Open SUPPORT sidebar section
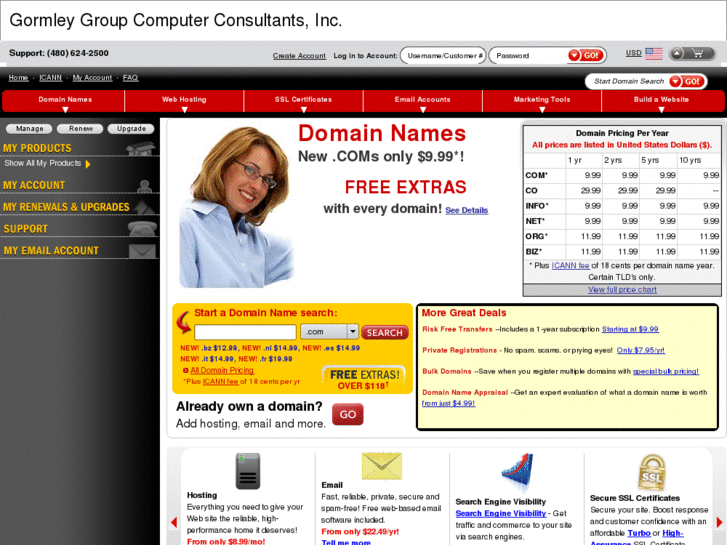Image resolution: width=727 pixels, height=545 pixels. pos(26,229)
